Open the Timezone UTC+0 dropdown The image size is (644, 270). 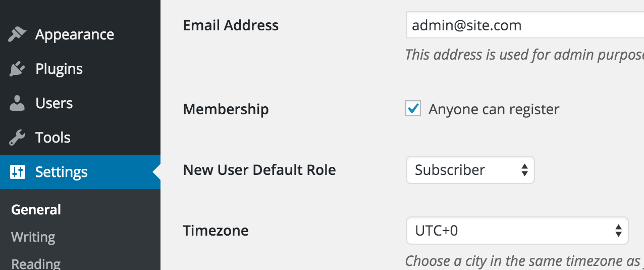click(517, 231)
